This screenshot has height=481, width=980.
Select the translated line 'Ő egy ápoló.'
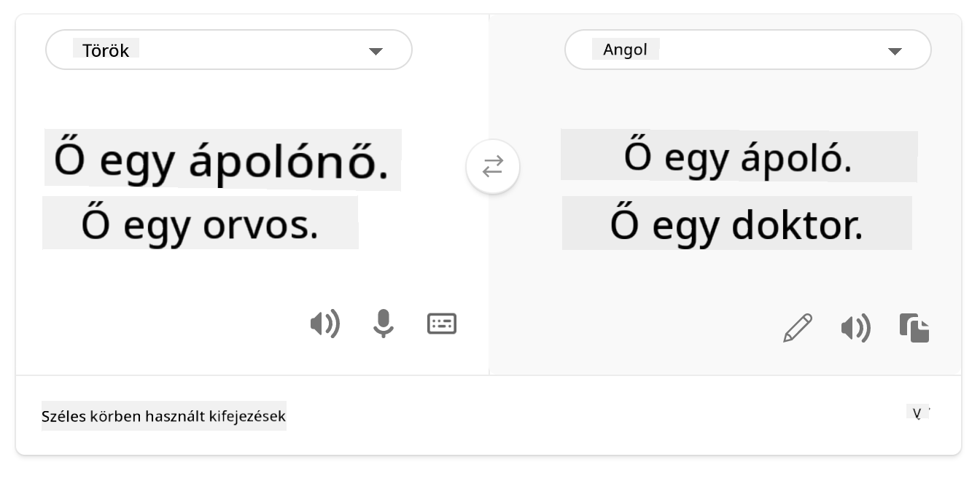click(738, 157)
